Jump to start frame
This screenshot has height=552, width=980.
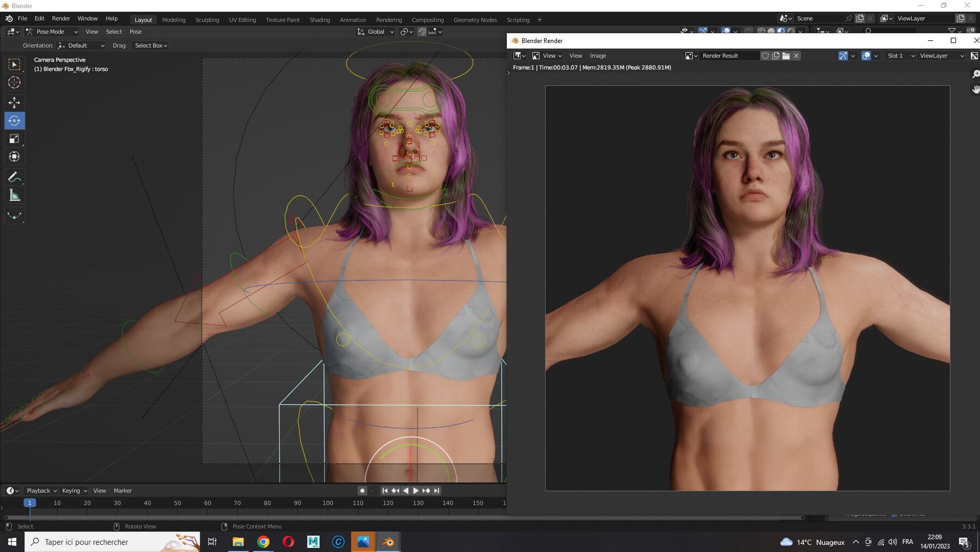(x=385, y=490)
